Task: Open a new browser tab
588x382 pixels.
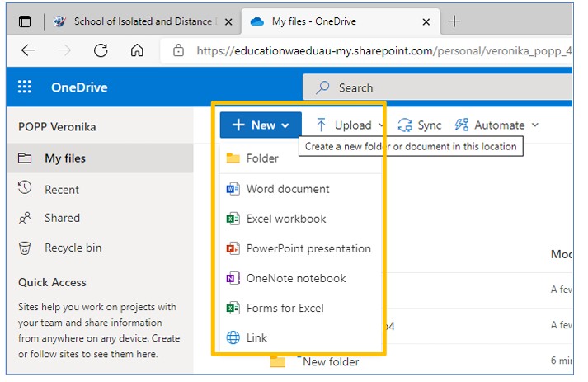Action: click(x=454, y=21)
